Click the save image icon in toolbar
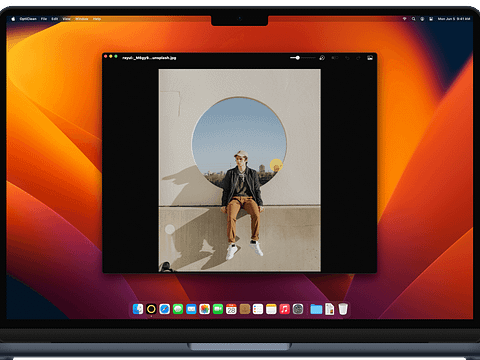Viewport: 480px width, 360px height. click(x=370, y=58)
